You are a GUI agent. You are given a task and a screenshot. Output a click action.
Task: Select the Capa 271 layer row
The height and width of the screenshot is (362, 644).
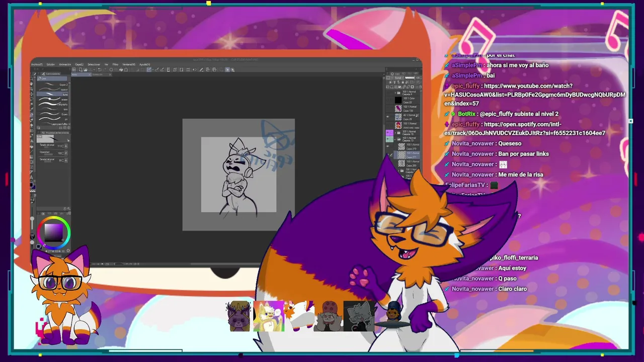(x=407, y=155)
